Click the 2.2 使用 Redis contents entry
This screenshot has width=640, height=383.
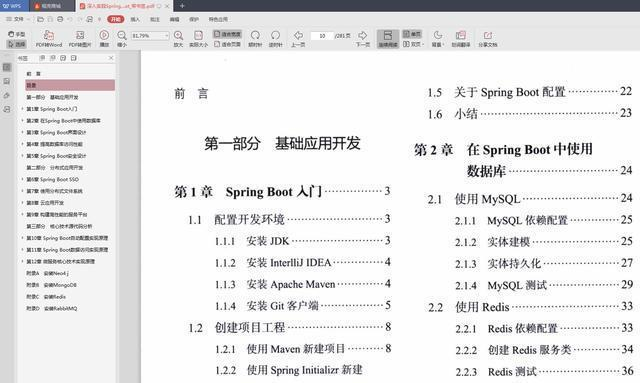click(530, 307)
